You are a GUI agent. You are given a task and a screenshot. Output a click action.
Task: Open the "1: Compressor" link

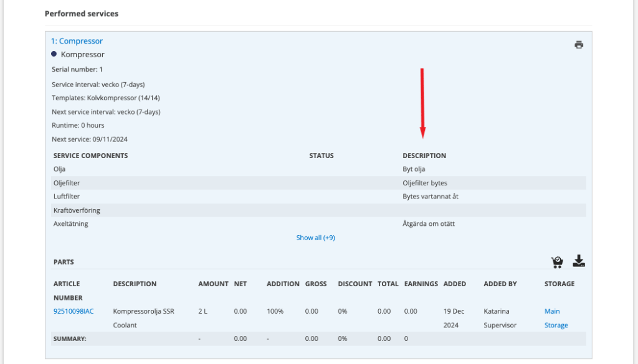point(77,41)
